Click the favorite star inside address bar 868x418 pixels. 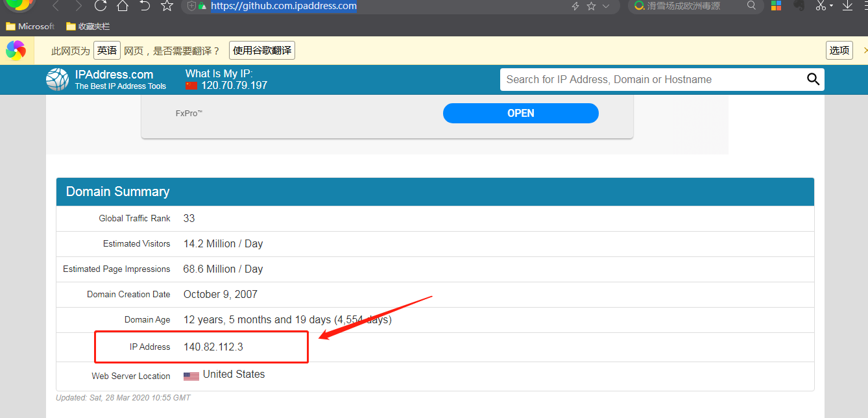591,6
